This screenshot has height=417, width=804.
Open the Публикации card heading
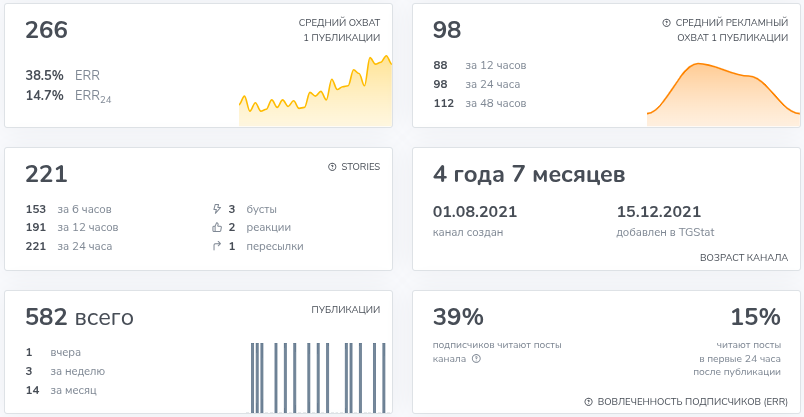click(345, 310)
